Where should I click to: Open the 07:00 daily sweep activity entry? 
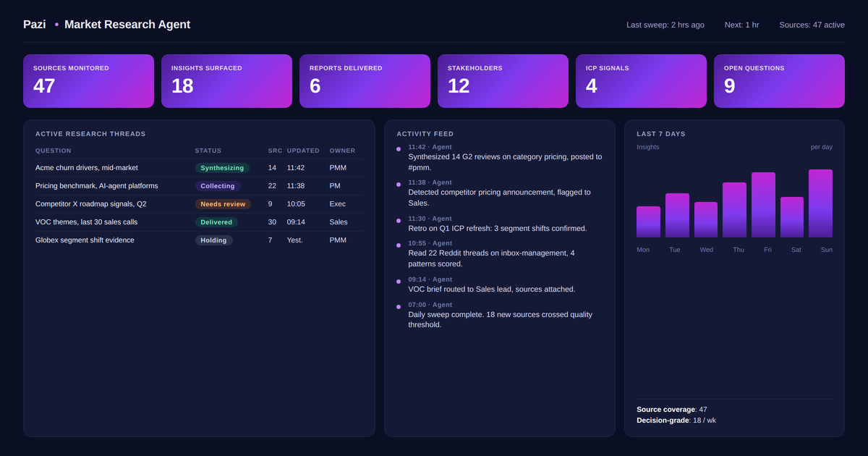(x=500, y=315)
